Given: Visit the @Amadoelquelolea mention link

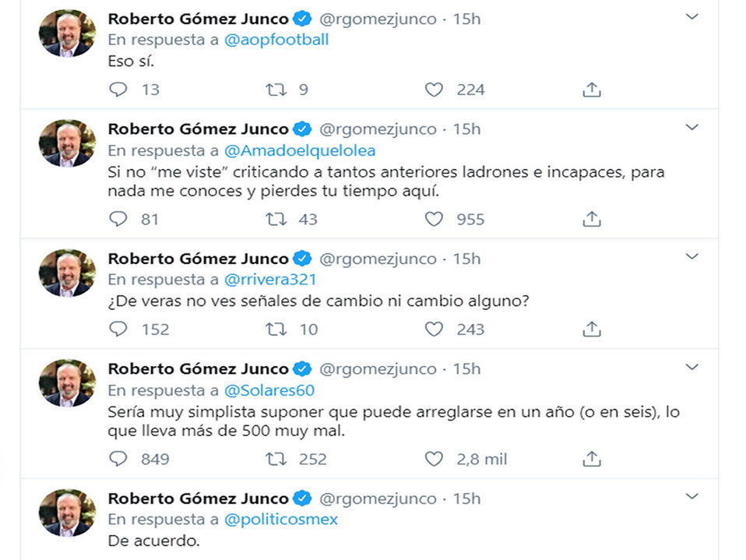Looking at the screenshot, I should 300,150.
